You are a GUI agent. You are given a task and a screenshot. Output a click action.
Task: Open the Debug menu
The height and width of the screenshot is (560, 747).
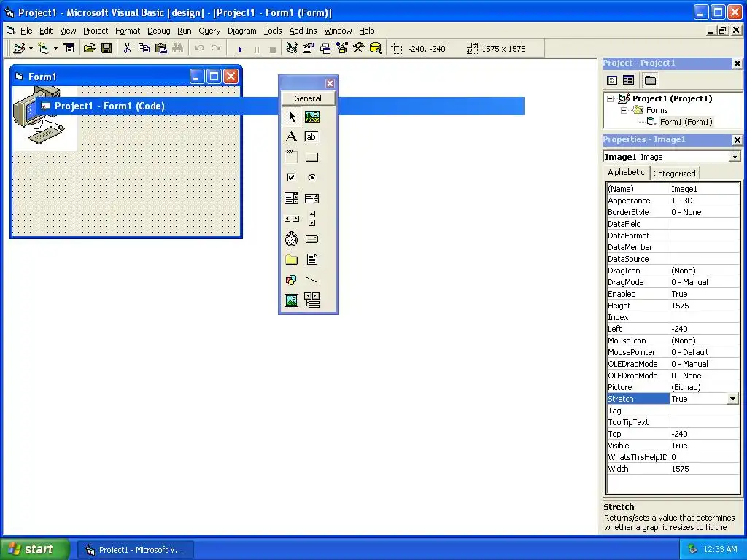click(158, 31)
